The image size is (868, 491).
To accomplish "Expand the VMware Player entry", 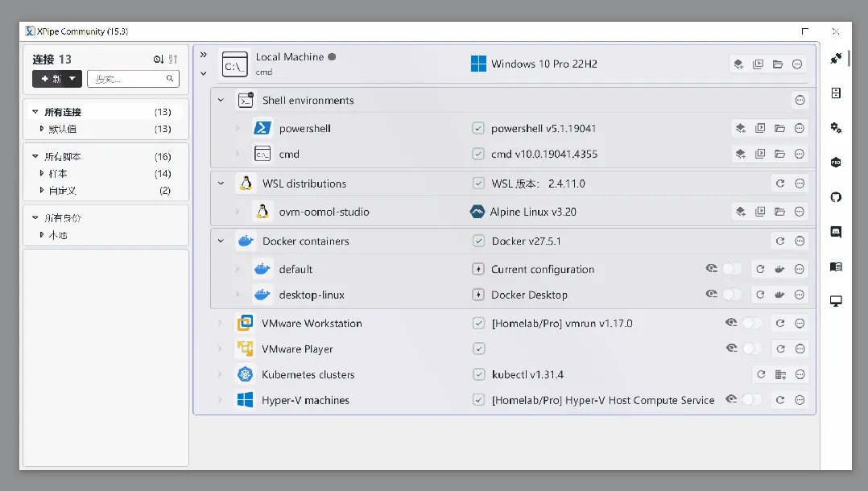I will (x=220, y=349).
